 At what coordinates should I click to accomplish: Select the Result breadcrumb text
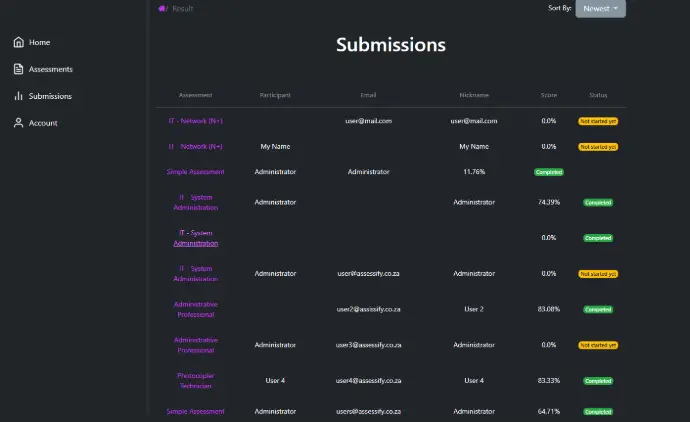pos(183,9)
